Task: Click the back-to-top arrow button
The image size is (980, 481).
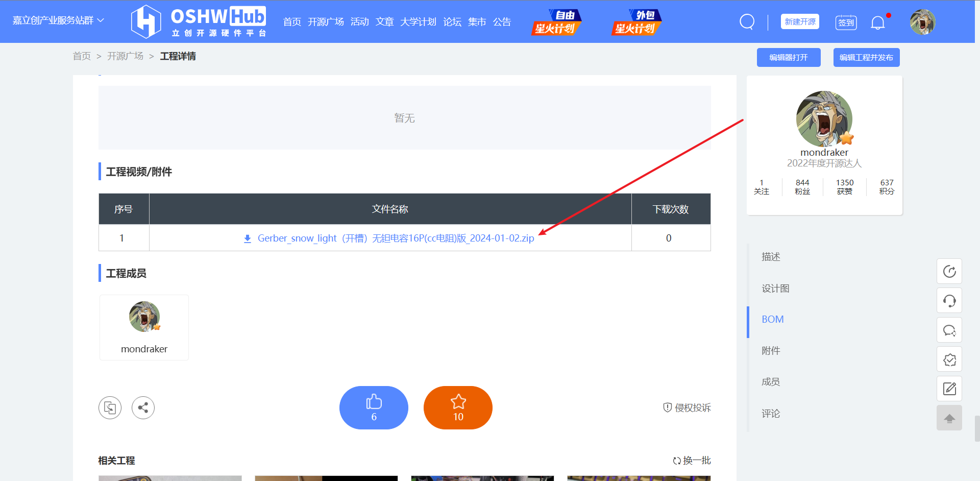Action: pos(949,418)
